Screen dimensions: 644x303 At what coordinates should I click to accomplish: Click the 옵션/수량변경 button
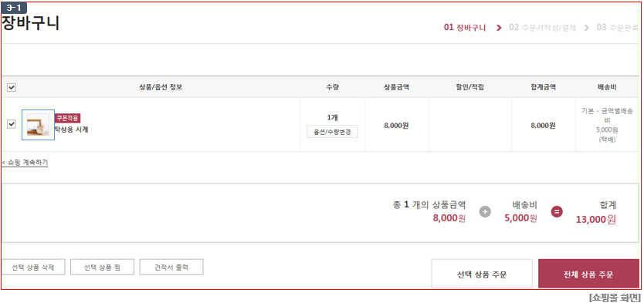(x=332, y=132)
